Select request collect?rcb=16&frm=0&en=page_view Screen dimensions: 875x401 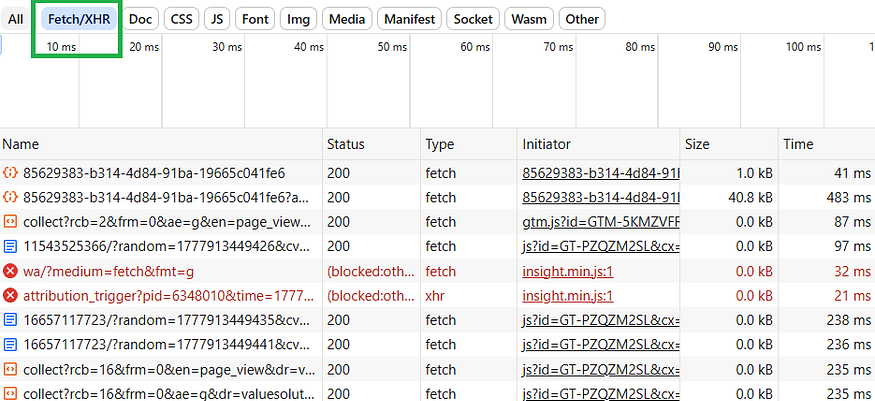(x=170, y=369)
